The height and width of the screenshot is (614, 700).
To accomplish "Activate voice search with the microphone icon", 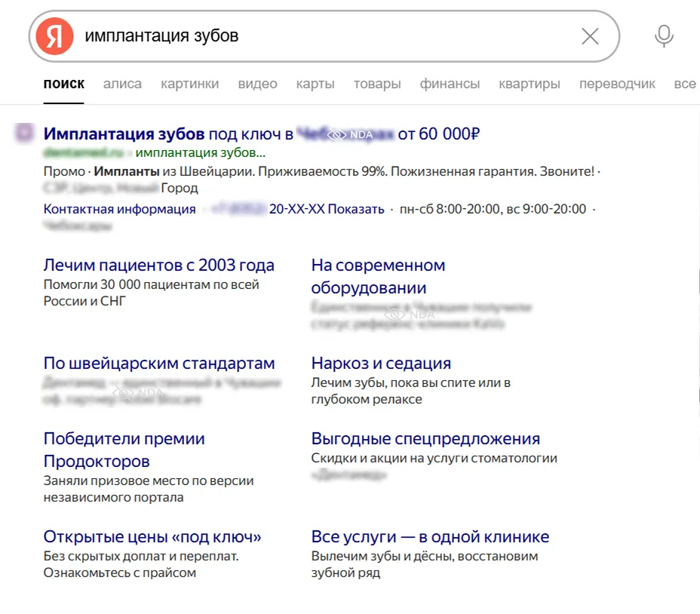I will click(x=662, y=35).
